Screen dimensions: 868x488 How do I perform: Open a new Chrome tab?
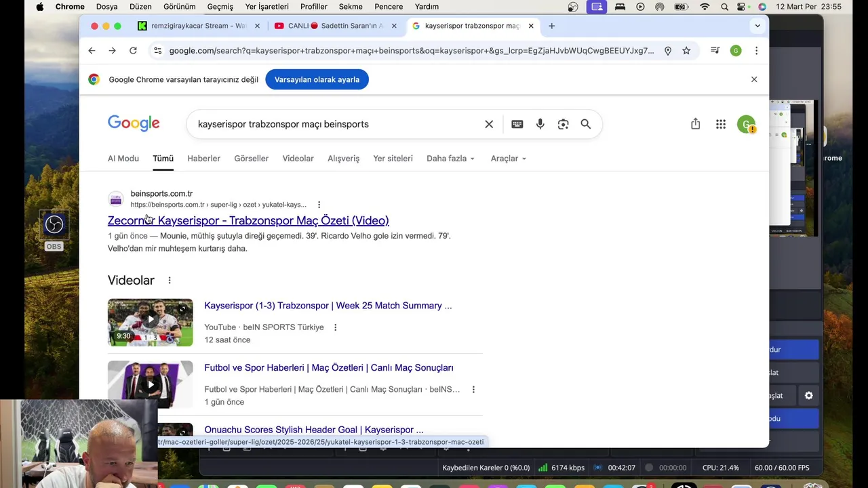tap(551, 26)
